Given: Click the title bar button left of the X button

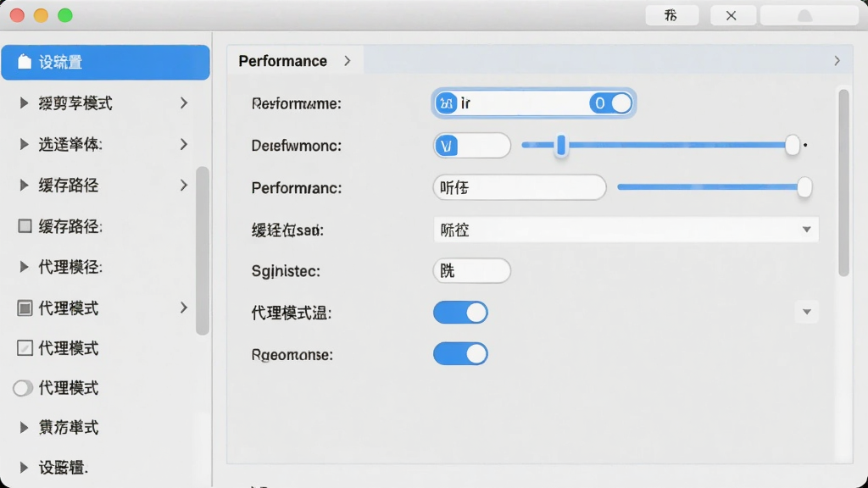Looking at the screenshot, I should pyautogui.click(x=671, y=15).
